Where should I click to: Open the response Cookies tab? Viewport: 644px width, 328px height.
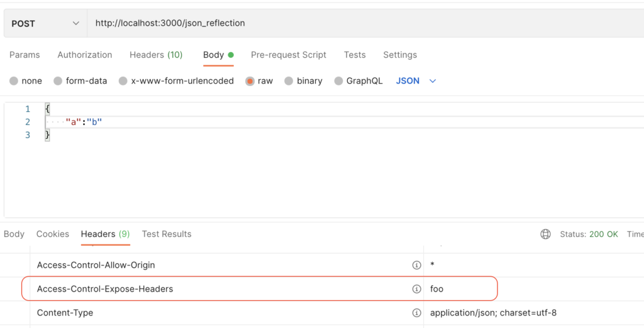pos(53,234)
